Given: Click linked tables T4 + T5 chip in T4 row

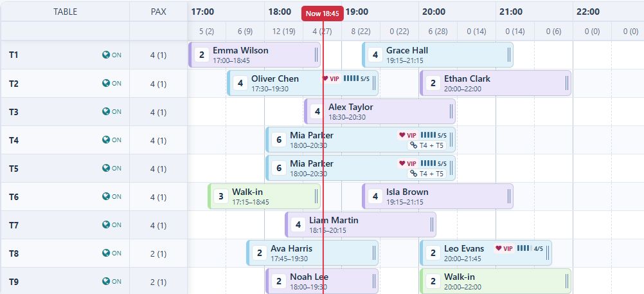Looking at the screenshot, I should point(427,145).
